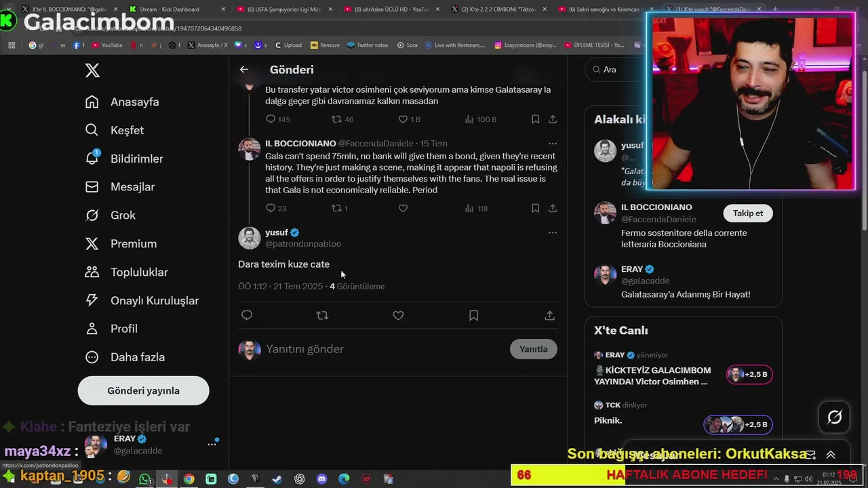Image resolution: width=868 pixels, height=488 pixels.
Task: Open the @patrondonpabloo handle link
Action: (303, 244)
